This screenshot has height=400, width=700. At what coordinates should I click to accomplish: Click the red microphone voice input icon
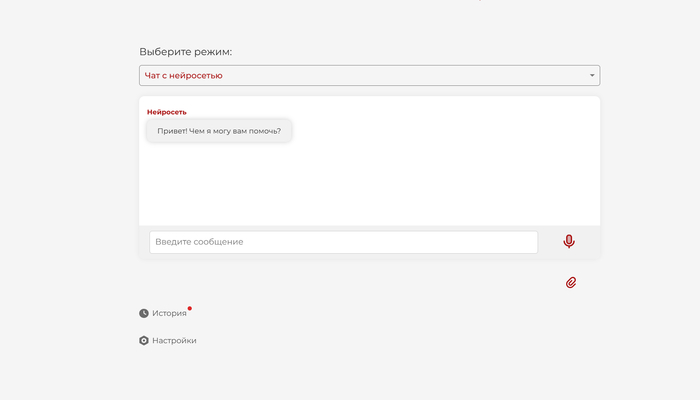point(569,241)
